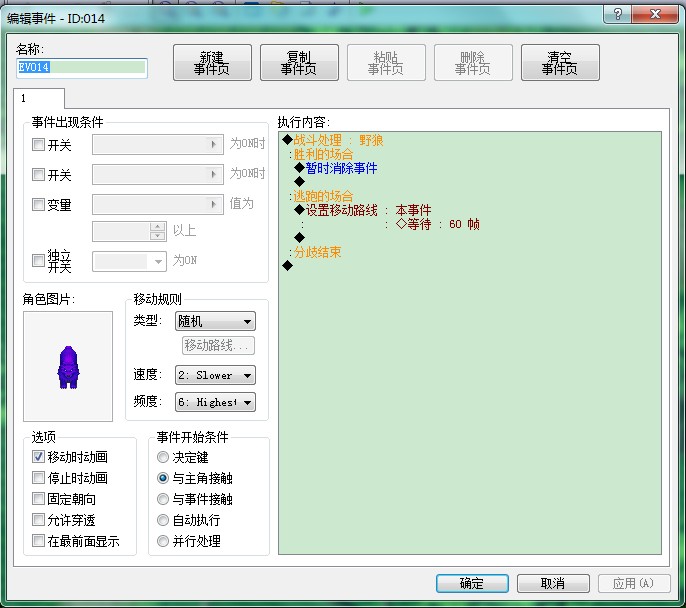The width and height of the screenshot is (686, 608).
Task: Close the 编辑事件 dialog
Action: tap(655, 14)
